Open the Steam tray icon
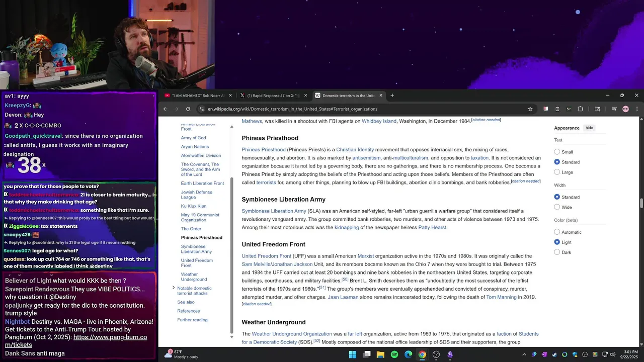The width and height of the screenshot is (644, 362). [x=554, y=354]
